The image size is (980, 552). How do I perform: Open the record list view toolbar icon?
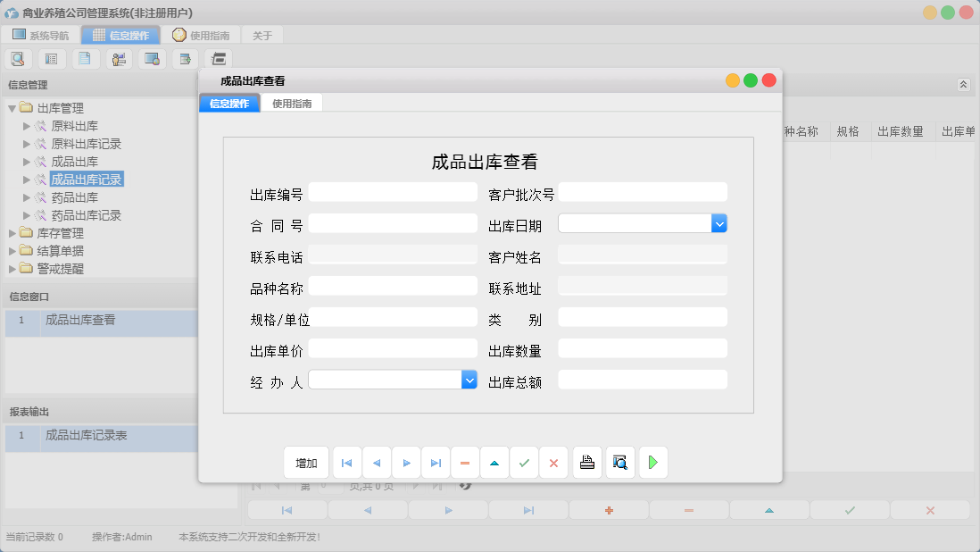point(51,58)
